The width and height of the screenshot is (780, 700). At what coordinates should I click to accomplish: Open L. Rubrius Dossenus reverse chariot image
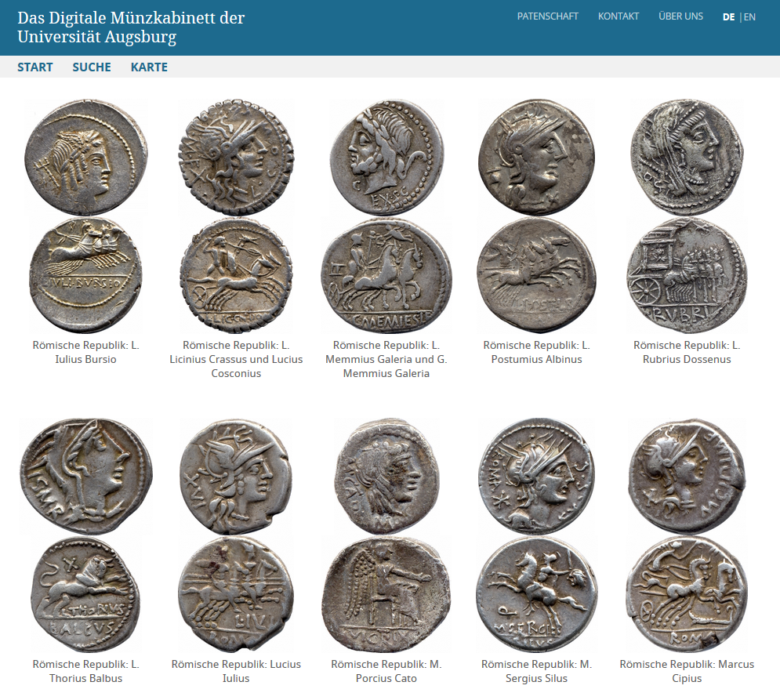[x=687, y=275]
